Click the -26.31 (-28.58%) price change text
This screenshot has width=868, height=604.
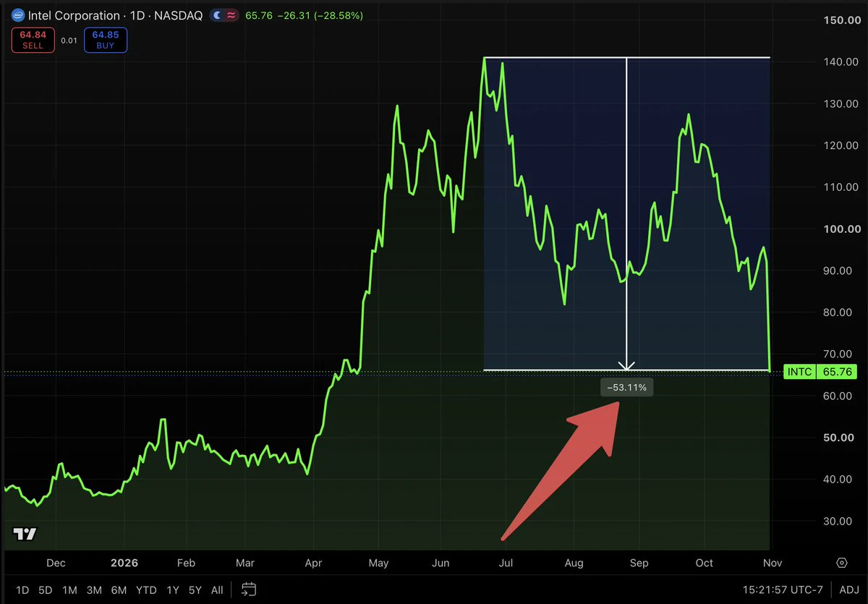319,15
